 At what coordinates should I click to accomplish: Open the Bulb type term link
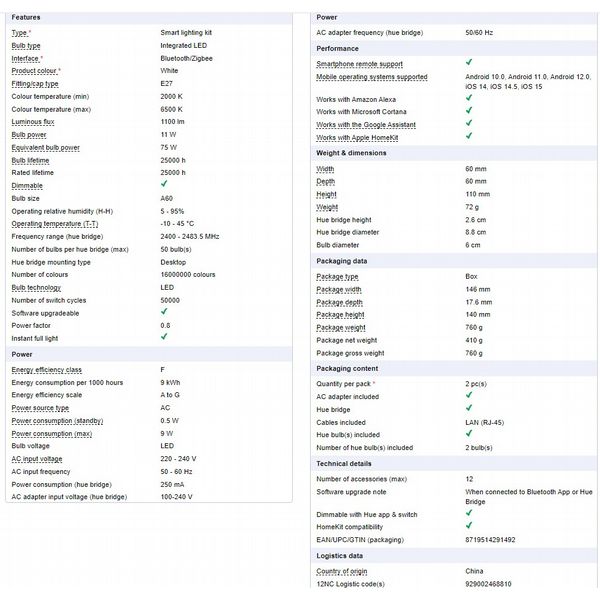[27, 45]
